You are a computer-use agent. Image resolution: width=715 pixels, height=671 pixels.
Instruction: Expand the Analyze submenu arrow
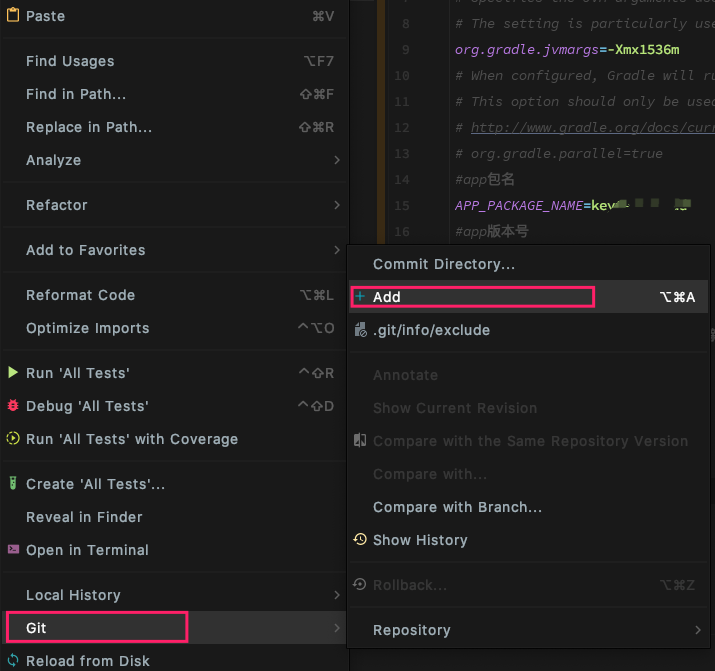coord(337,160)
